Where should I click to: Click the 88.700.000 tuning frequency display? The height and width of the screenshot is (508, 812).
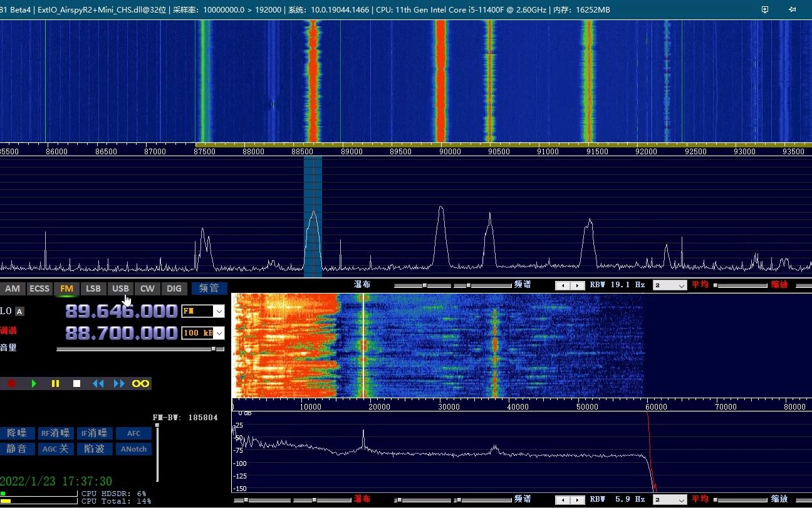pos(122,333)
